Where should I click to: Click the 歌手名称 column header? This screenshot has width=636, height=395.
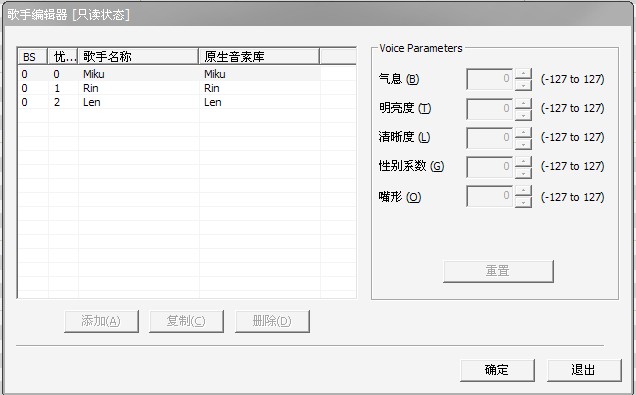coord(138,56)
